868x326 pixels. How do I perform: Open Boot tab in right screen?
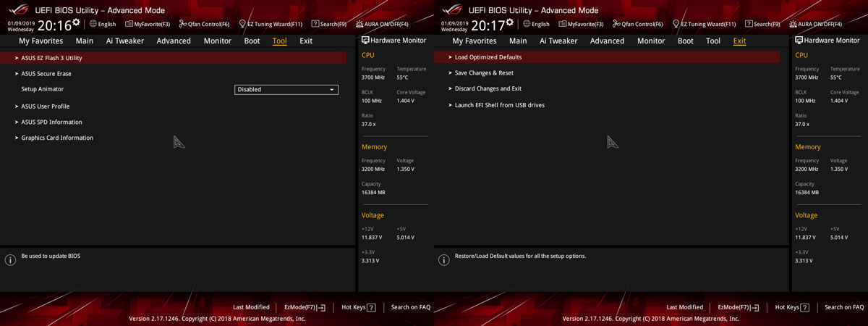point(686,41)
